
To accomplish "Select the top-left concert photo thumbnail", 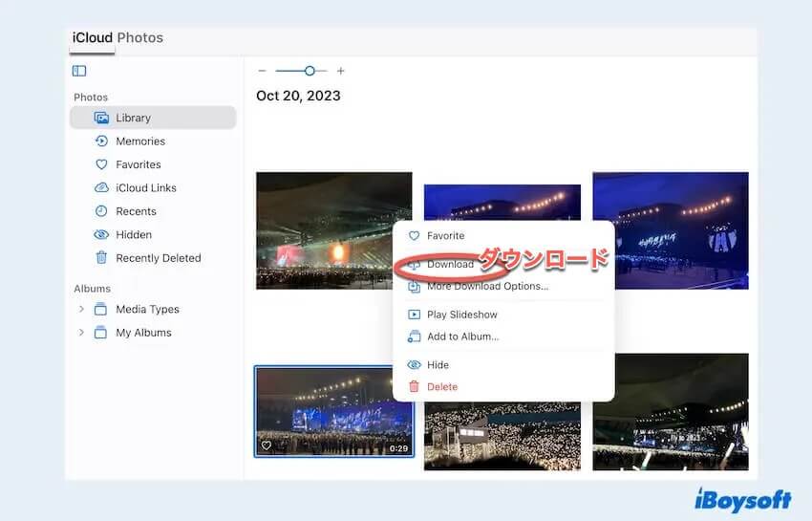I will pos(333,230).
